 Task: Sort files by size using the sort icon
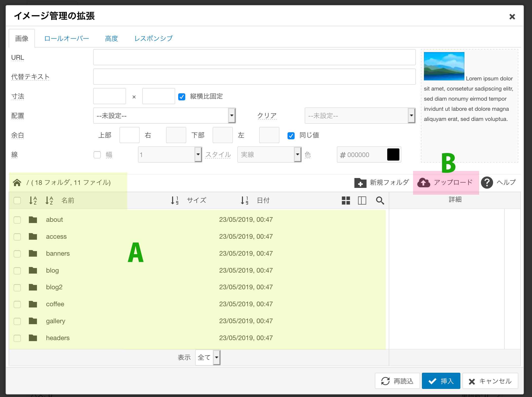[x=174, y=201]
